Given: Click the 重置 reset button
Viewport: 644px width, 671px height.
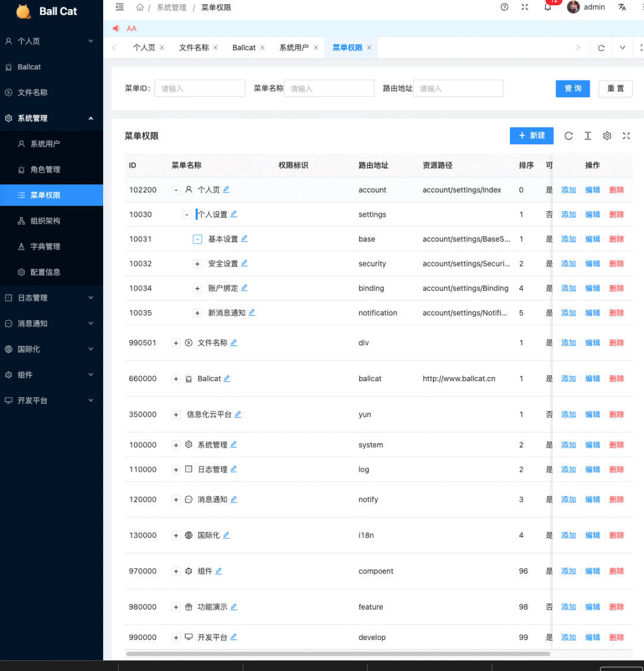Looking at the screenshot, I should tap(615, 89).
